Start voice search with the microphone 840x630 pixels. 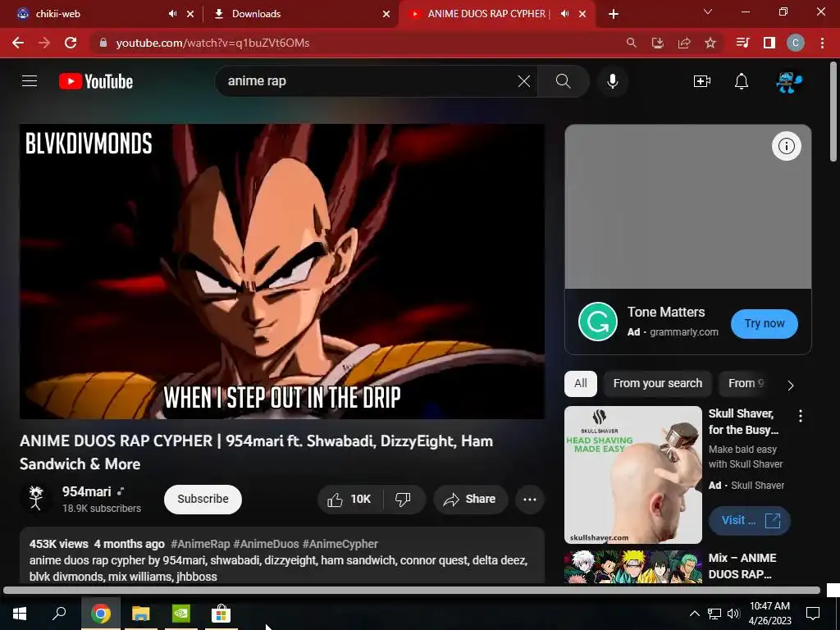[x=612, y=81]
